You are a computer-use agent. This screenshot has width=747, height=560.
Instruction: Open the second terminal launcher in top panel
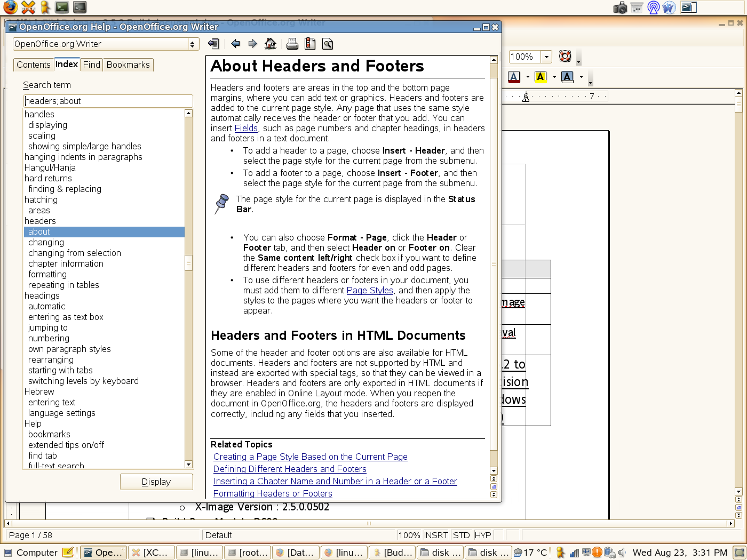pyautogui.click(x=80, y=7)
